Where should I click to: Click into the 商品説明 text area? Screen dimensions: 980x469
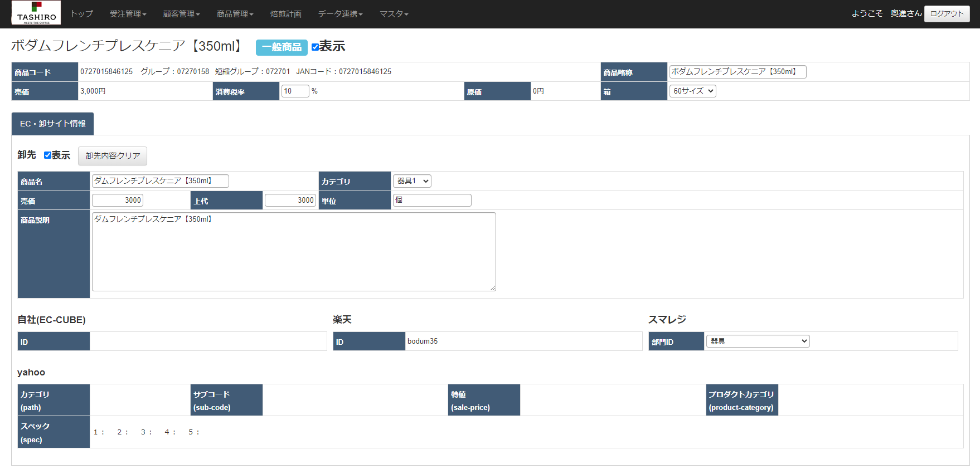pos(294,252)
